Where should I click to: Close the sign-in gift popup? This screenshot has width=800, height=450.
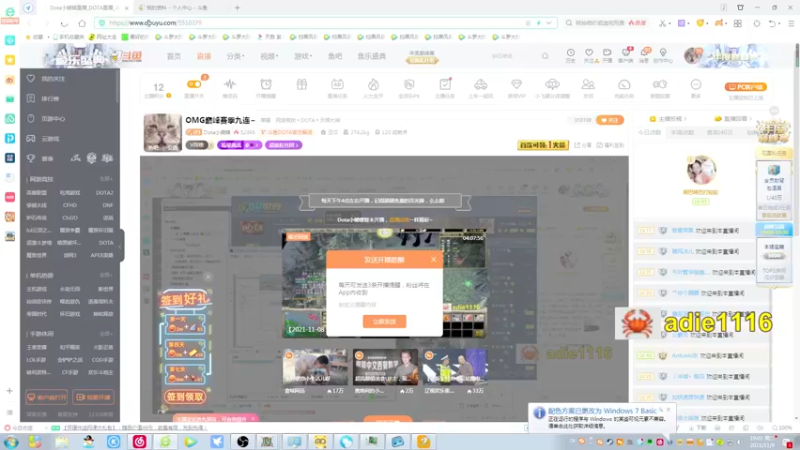coord(208,277)
